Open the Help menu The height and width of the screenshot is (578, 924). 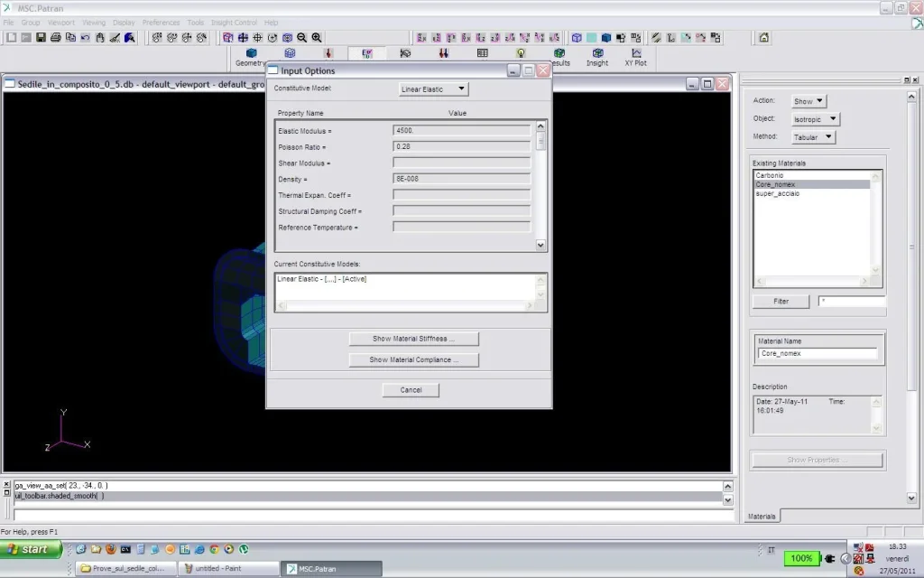(x=271, y=23)
